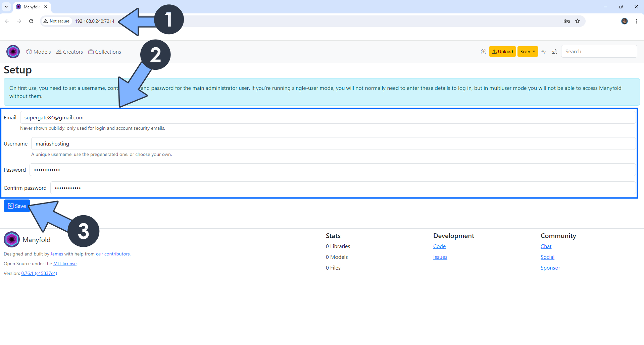Click the Manyfold logo in navbar
The image size is (644, 345).
(x=13, y=52)
